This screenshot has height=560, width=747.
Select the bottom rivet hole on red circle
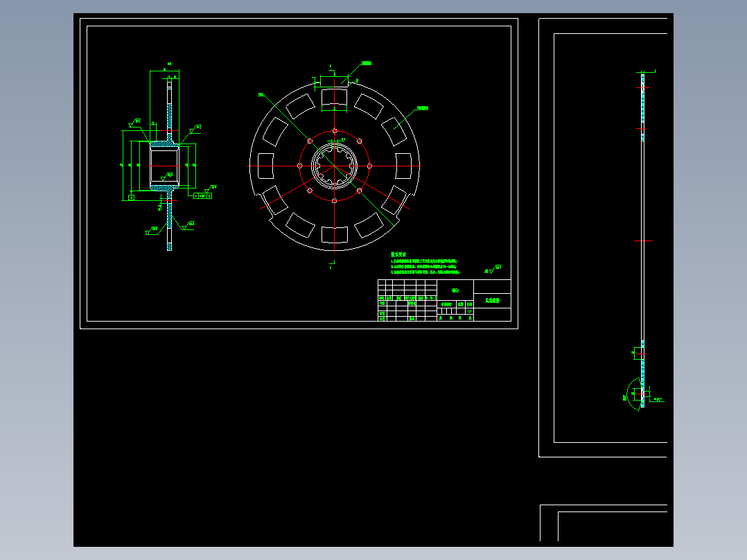335,201
